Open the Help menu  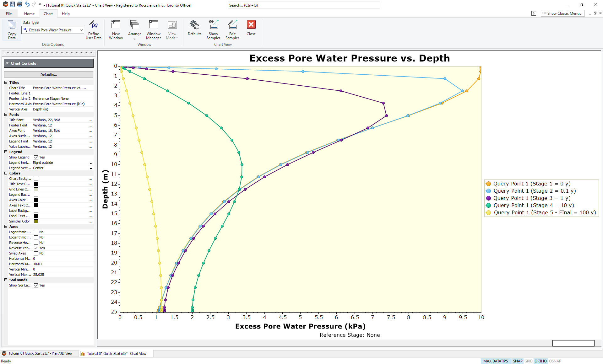click(66, 13)
